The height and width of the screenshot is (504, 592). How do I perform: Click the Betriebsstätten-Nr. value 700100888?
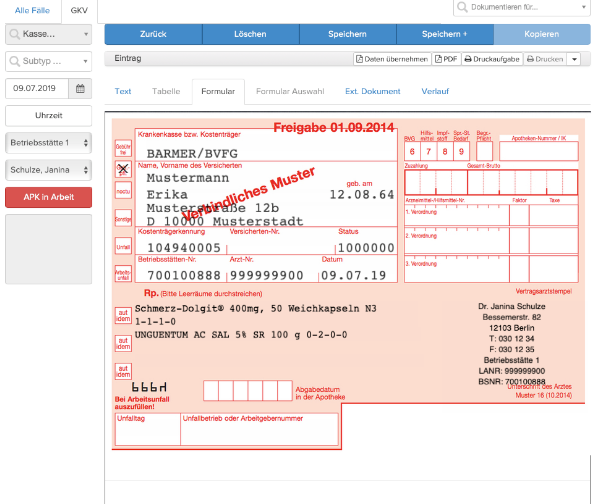coord(184,275)
